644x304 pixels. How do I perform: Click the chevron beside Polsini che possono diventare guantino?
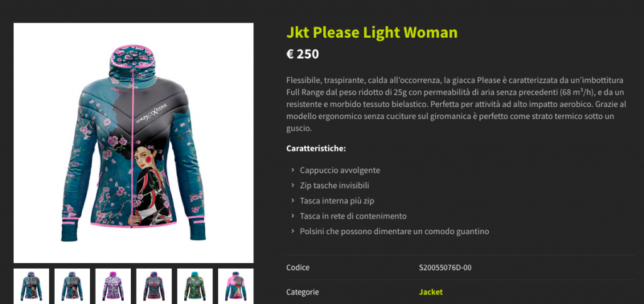[293, 231]
